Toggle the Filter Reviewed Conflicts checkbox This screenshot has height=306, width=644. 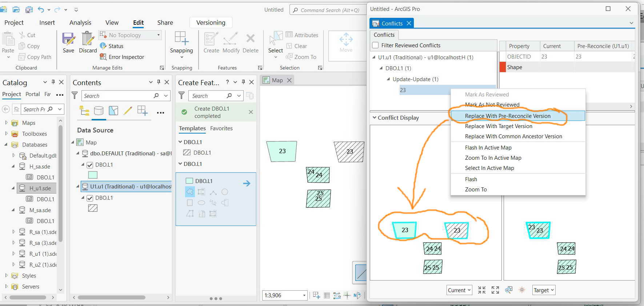pyautogui.click(x=376, y=45)
